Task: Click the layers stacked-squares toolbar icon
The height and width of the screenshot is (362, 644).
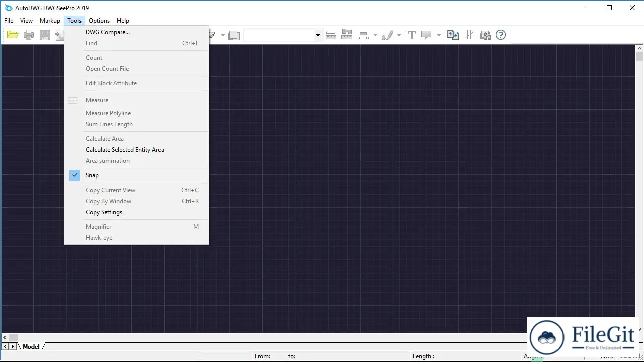Action: click(x=234, y=35)
